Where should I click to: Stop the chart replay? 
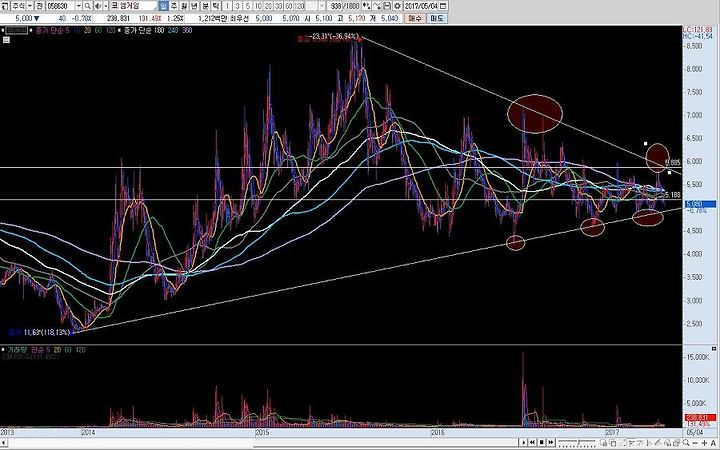pos(541,443)
